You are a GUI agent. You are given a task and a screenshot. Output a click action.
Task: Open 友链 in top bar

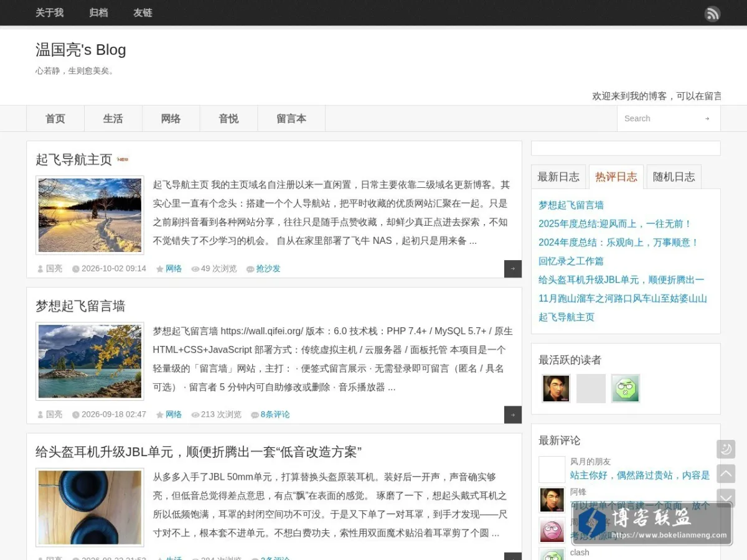143,12
